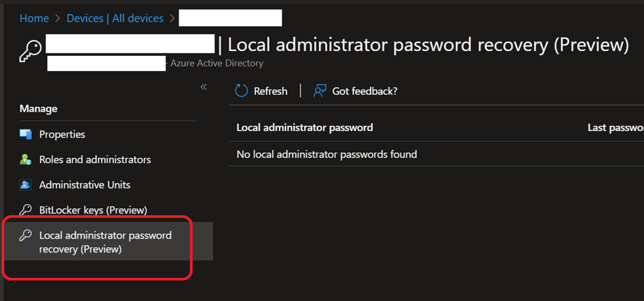Click the Roles and administrators icon
Image resolution: width=644 pixels, height=301 pixels.
(x=26, y=160)
